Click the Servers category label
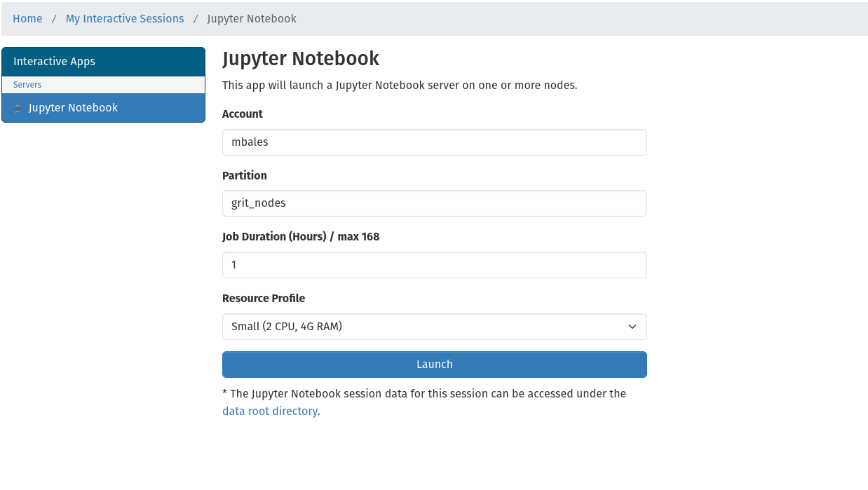This screenshot has height=490, width=868. pos(27,85)
